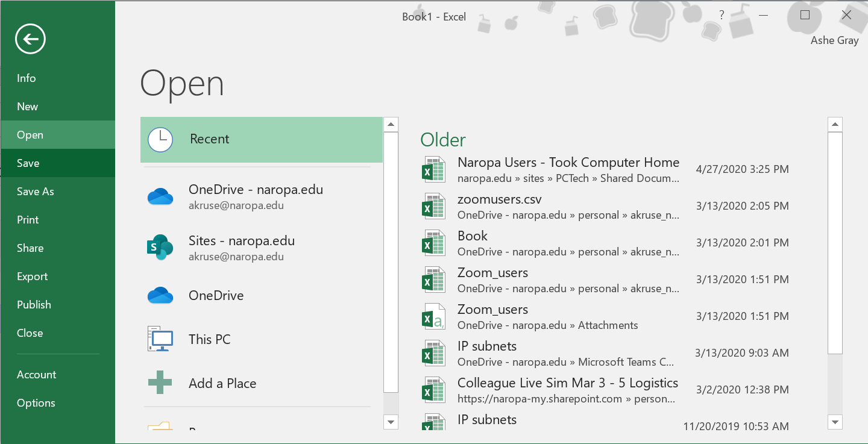The image size is (868, 444).
Task: Click CSV icon beside Zoom_users Attachments file
Action: pos(433,317)
